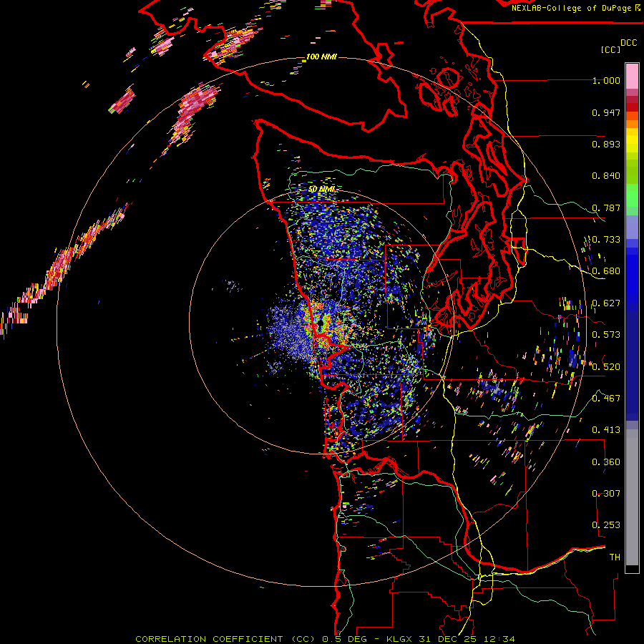This screenshot has height=644, width=644.
Task: Pick the yellow color bar segment
Action: (x=632, y=141)
